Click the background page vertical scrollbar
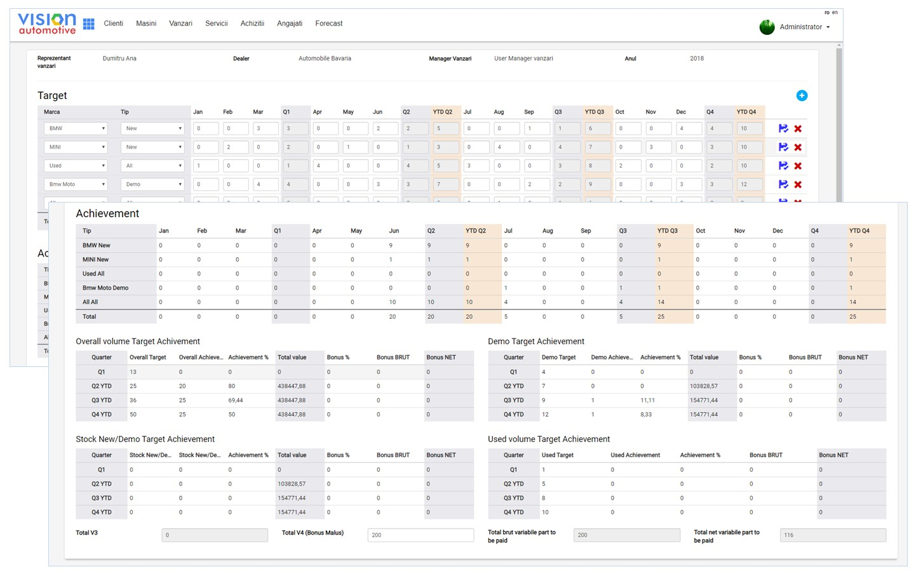 click(x=839, y=124)
